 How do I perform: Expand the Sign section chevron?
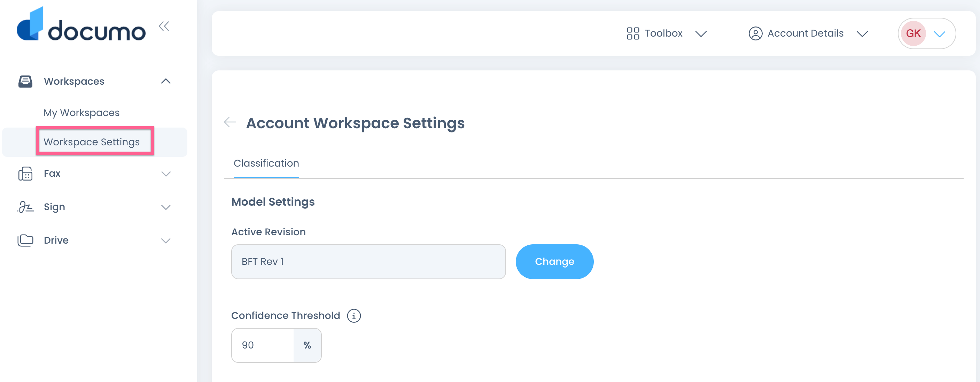[165, 208]
